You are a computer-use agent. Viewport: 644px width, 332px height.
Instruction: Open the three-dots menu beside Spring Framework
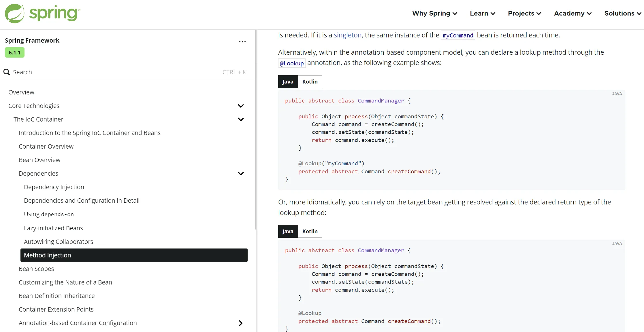[x=242, y=42]
